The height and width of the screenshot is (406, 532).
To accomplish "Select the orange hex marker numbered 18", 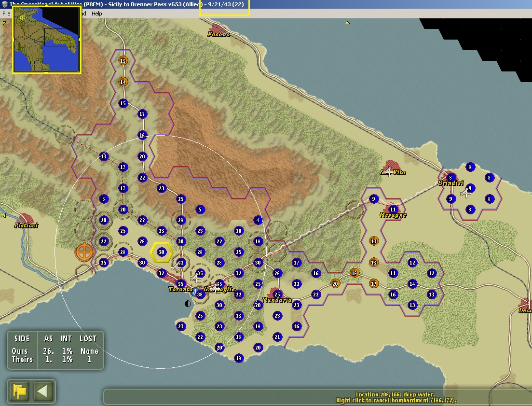I will 354,273.
